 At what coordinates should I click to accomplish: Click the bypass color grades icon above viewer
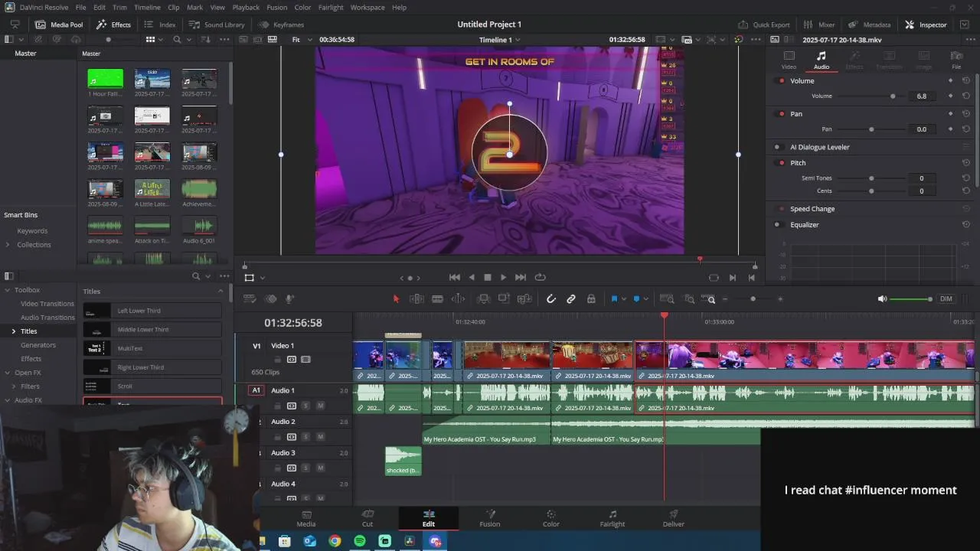click(738, 39)
